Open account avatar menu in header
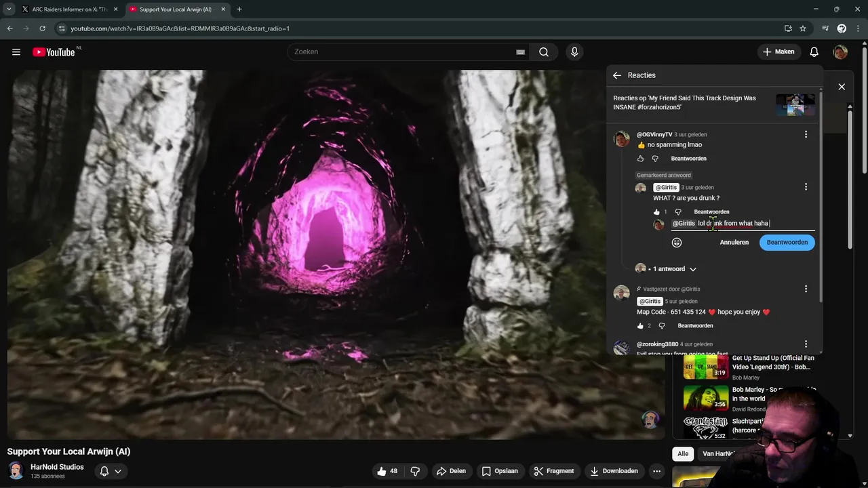The image size is (868, 488). (840, 52)
